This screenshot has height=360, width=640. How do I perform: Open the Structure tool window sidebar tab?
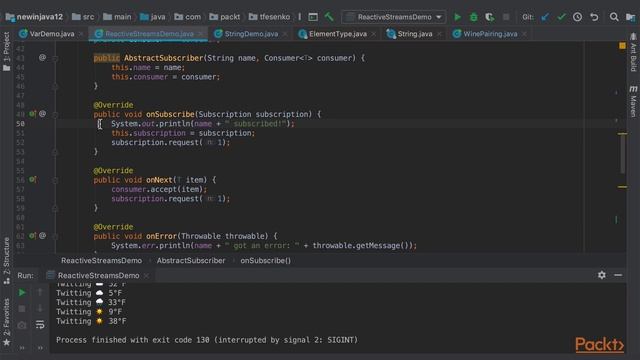coord(6,261)
